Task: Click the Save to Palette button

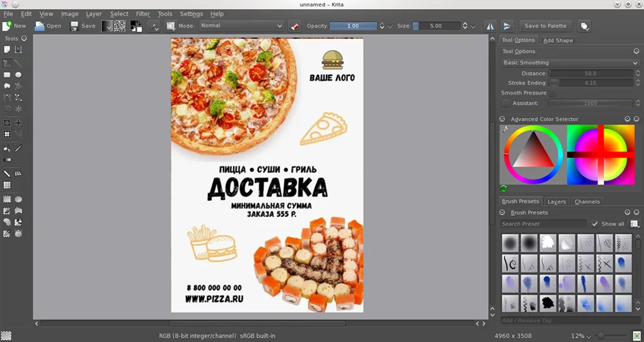Action: 545,26
